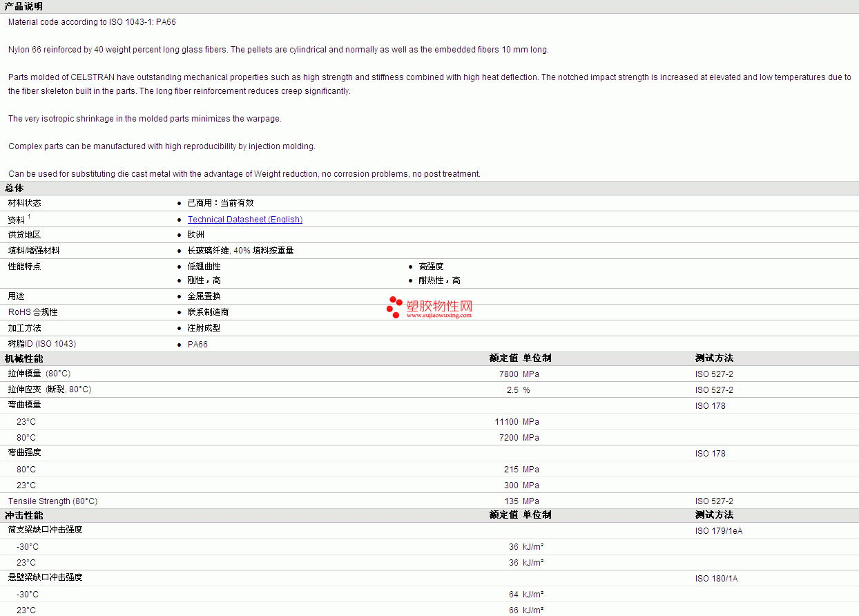Screen dimensions: 859x616
Task: Click the 简支梁缺口冲击强度 row label
Action: click(x=46, y=530)
